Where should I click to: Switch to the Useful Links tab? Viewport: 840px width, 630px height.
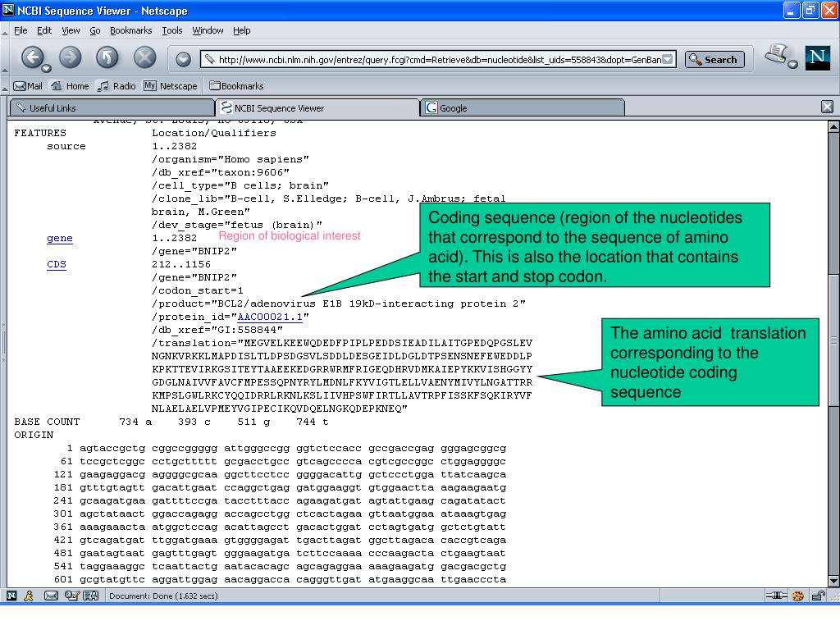tap(112, 107)
